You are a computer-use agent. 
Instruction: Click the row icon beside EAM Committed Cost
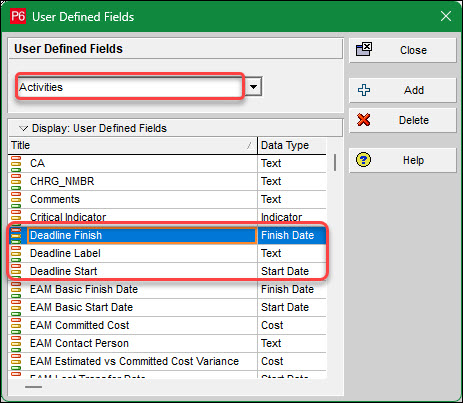tap(16, 325)
